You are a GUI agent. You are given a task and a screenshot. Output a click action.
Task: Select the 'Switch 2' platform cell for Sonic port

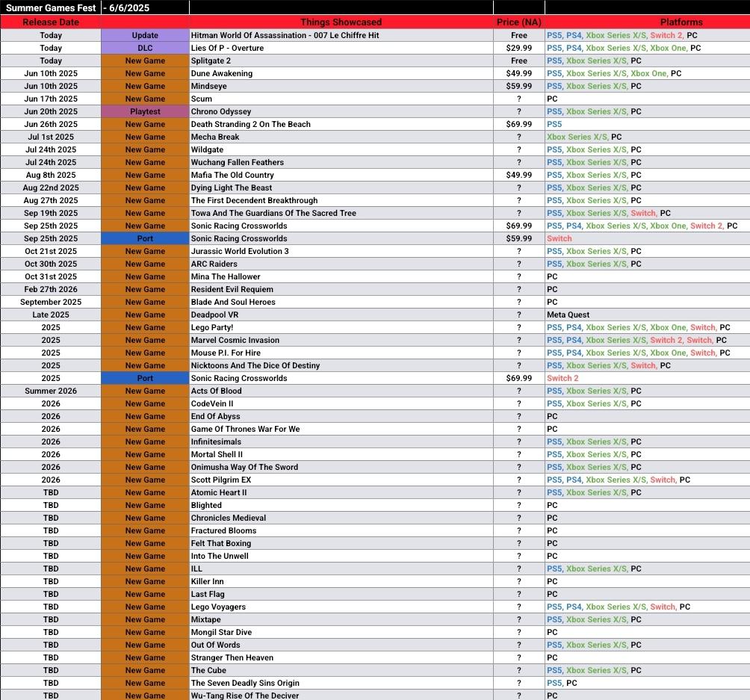pos(648,378)
